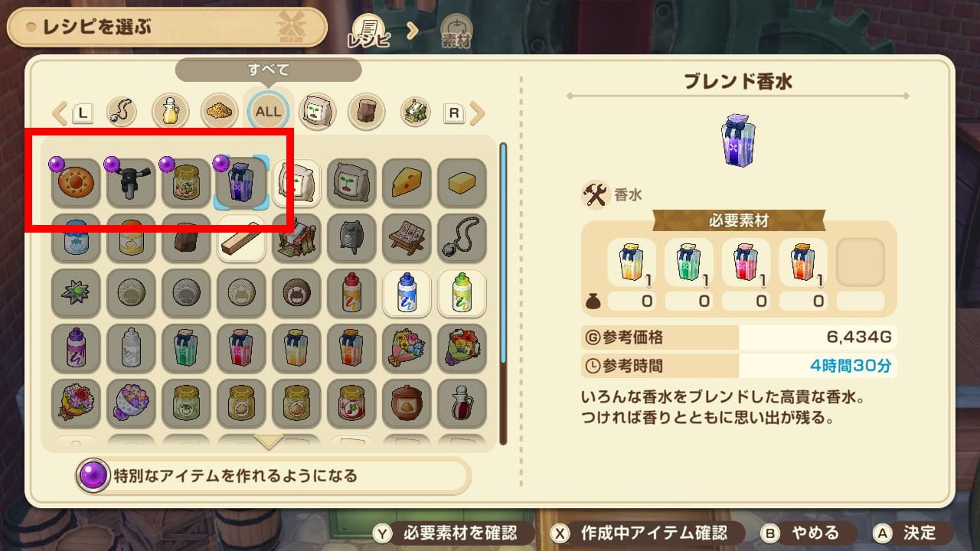Viewport: 980px width, 551px height.
Task: Select the butter block recipe icon
Action: pos(462,182)
